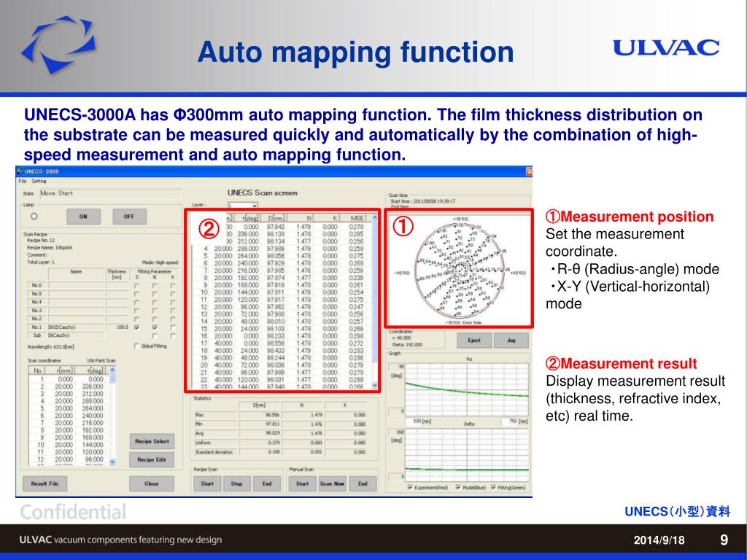The height and width of the screenshot is (560, 747).
Task: Click the Avg D[nm] statistic 98.029
Action: pos(260,433)
